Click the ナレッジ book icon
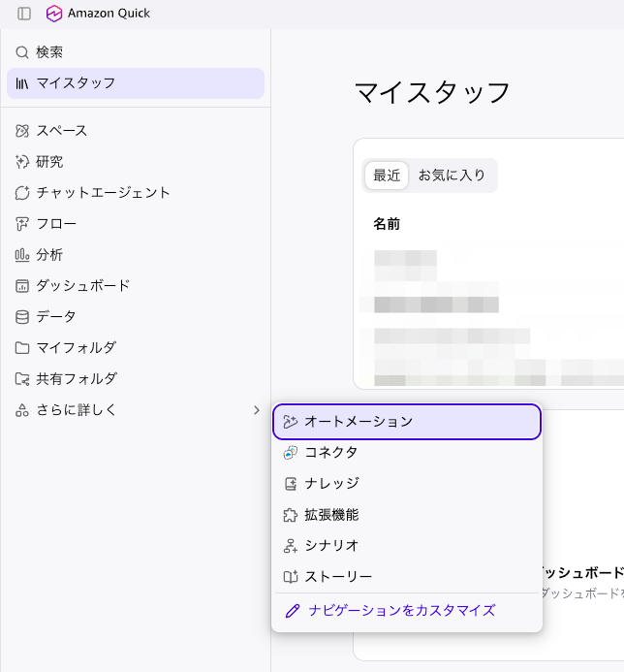The image size is (624, 672). [290, 484]
